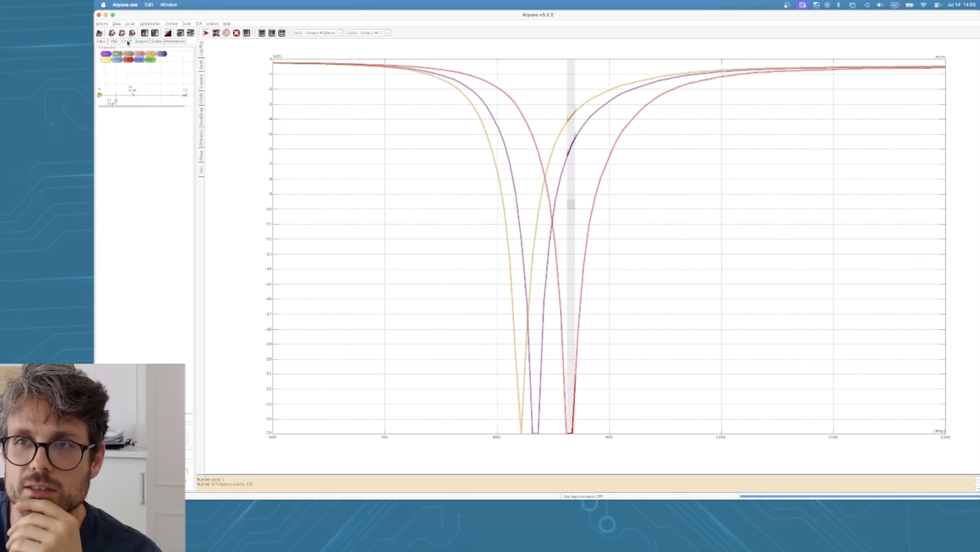
Task: Open the Optimization menu
Action: click(150, 24)
